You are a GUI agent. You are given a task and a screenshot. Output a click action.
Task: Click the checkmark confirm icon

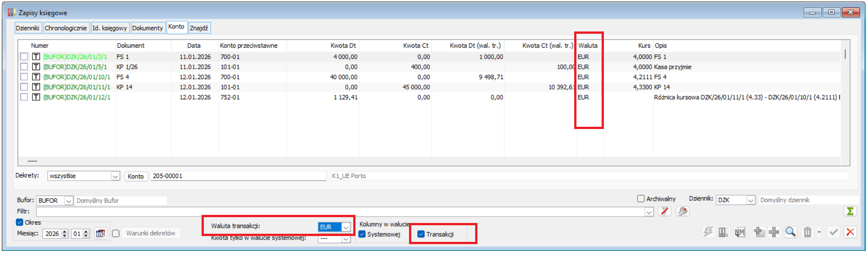point(833,232)
